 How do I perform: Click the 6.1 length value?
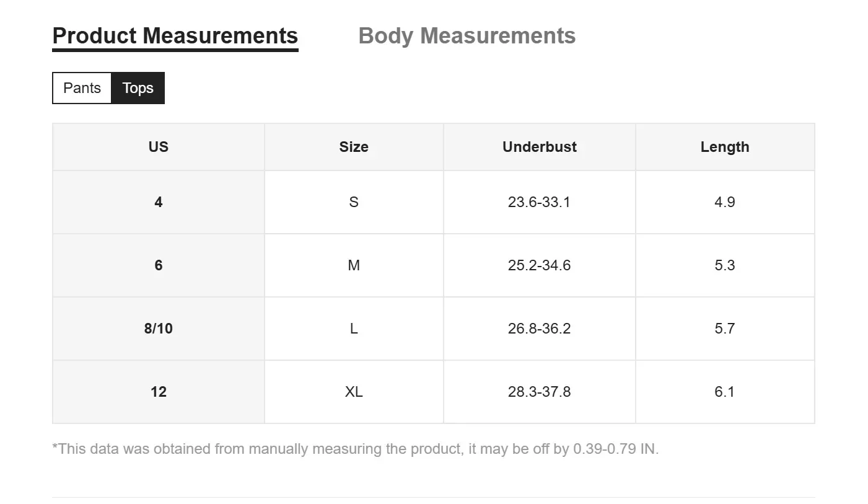(724, 392)
